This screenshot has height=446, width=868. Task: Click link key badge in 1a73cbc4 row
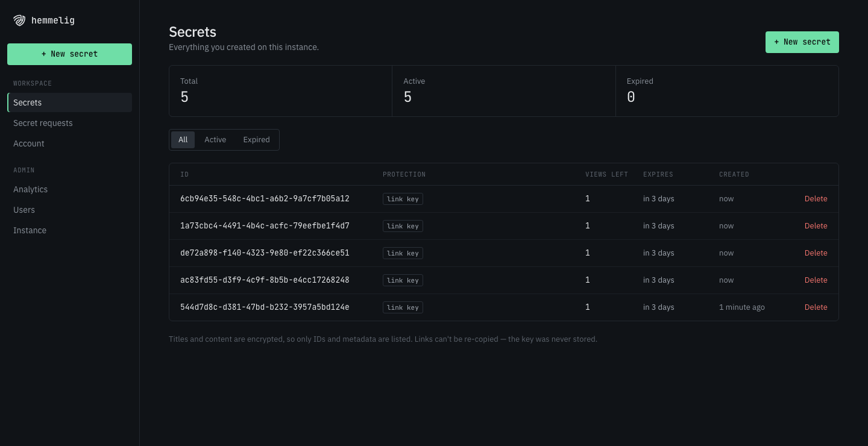403,226
